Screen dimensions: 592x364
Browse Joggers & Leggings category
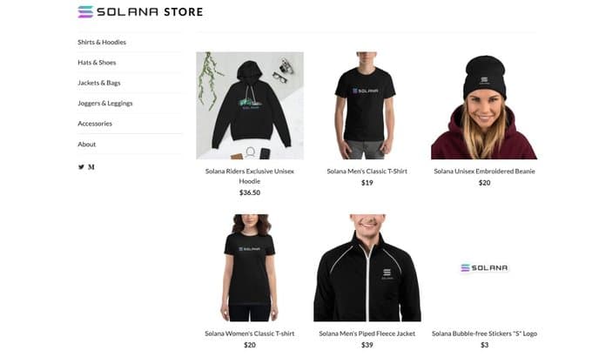[105, 103]
